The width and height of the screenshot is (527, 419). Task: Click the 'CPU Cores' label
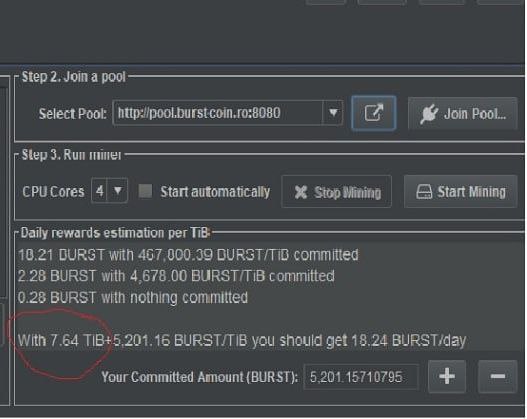click(x=53, y=192)
